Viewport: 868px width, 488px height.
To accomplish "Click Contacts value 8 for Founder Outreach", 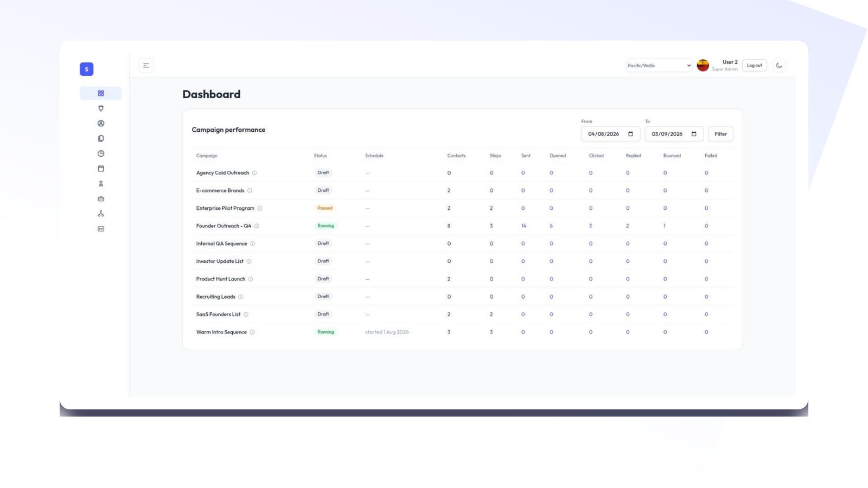I will [449, 226].
